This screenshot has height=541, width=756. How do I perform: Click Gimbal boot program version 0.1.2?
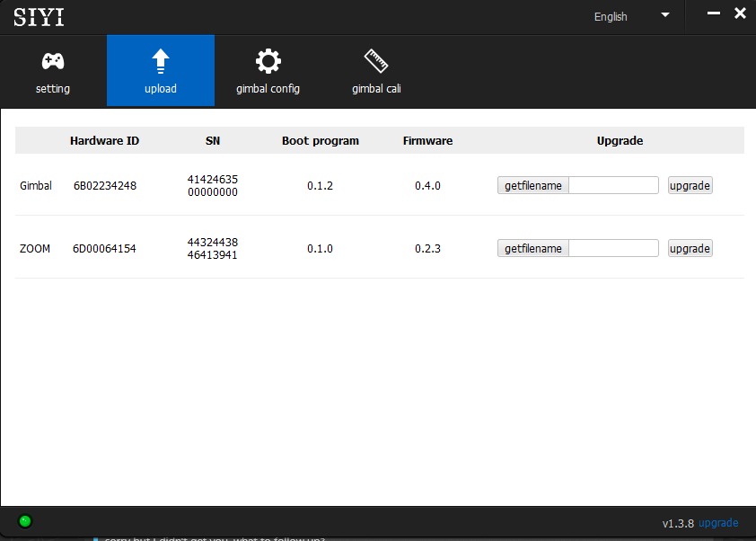tap(321, 186)
